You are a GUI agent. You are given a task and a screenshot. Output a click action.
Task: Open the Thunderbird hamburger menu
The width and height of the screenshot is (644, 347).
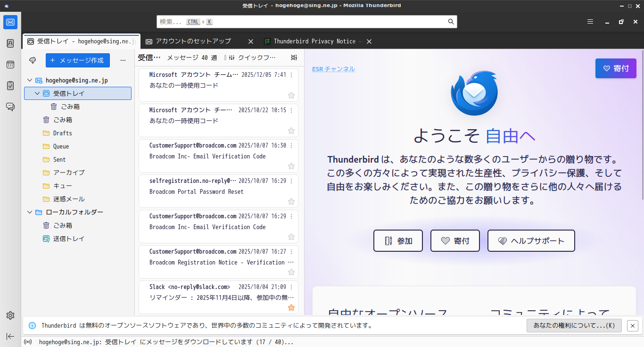590,22
